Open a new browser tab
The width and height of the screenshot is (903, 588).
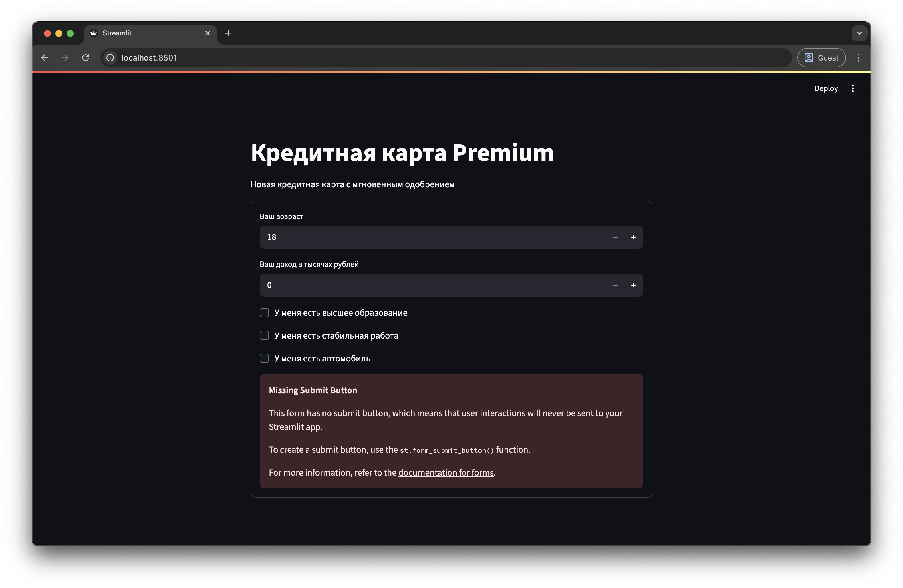coord(228,33)
